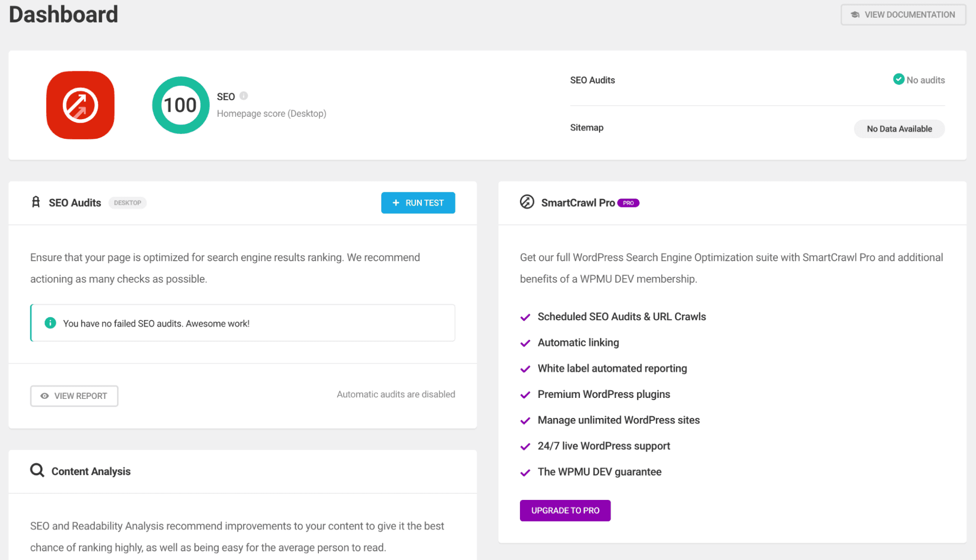Click the PRO badge next to SmartCrawl Pro
This screenshot has width=976, height=560.
tap(628, 203)
